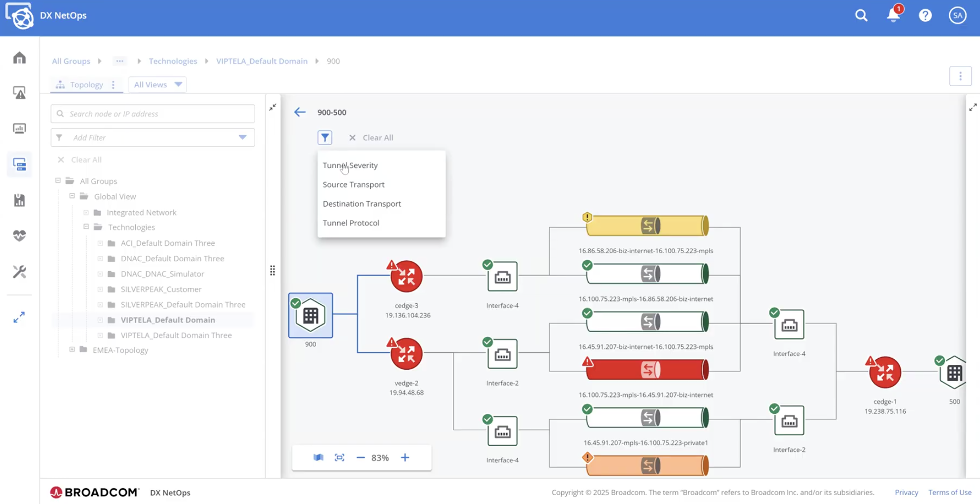
Task: Open the Home icon in the sidebar
Action: tap(19, 57)
